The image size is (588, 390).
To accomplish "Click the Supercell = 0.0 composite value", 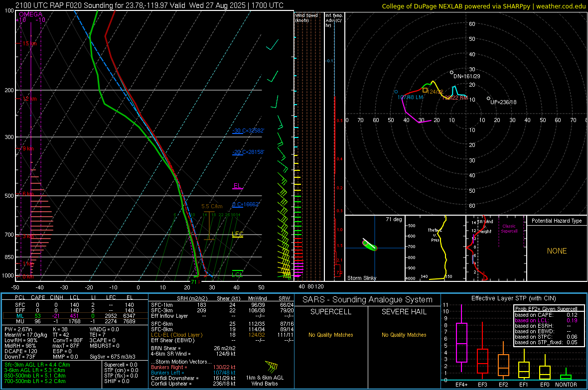I will tap(121, 365).
